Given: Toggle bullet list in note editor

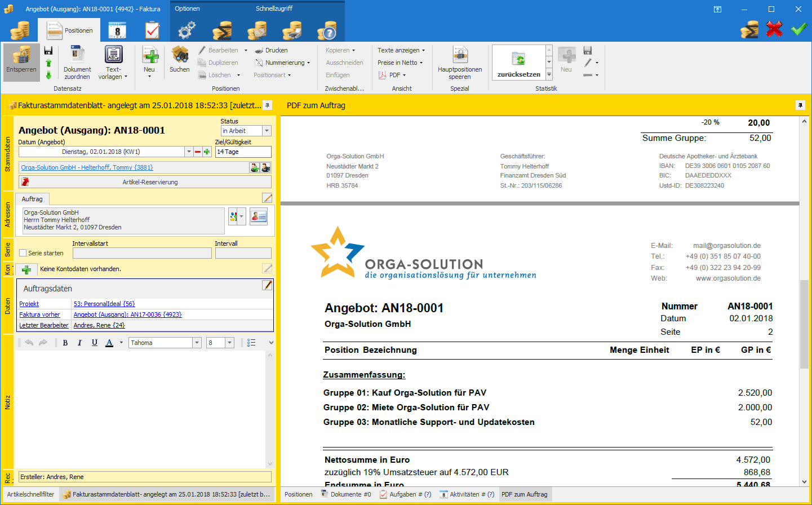Looking at the screenshot, I should coord(251,343).
